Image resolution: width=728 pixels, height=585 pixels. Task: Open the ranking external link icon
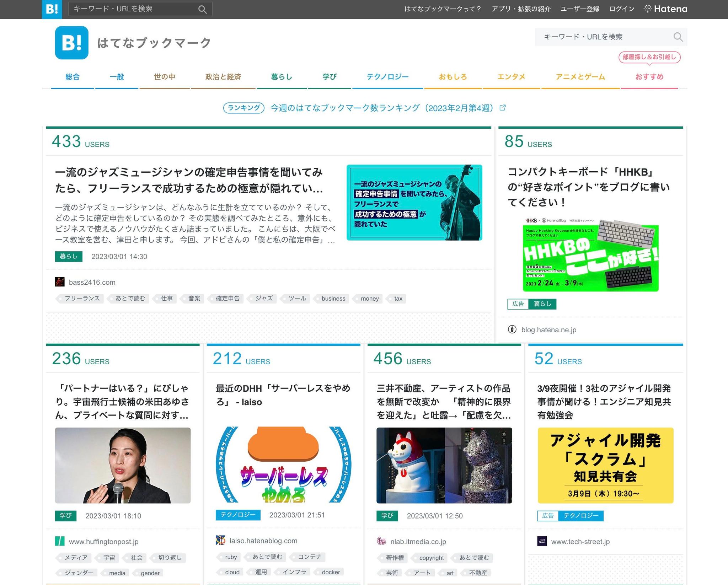tap(503, 108)
